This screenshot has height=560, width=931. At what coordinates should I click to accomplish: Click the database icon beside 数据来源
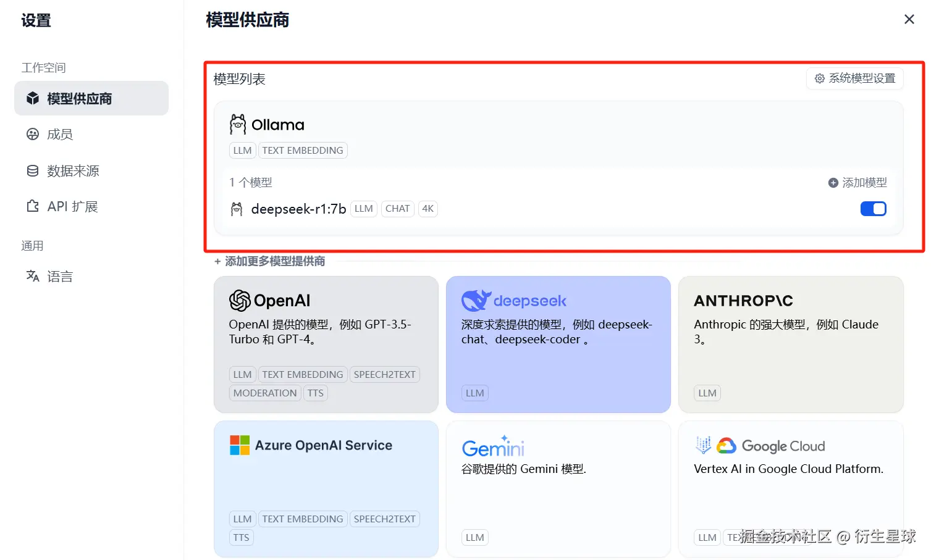tap(33, 170)
